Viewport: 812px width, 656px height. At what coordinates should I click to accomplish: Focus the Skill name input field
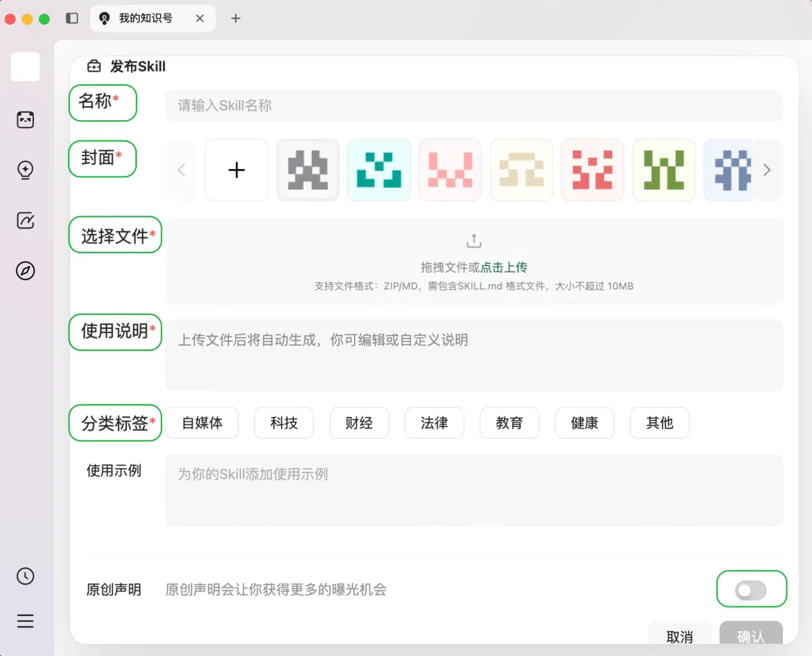(474, 106)
